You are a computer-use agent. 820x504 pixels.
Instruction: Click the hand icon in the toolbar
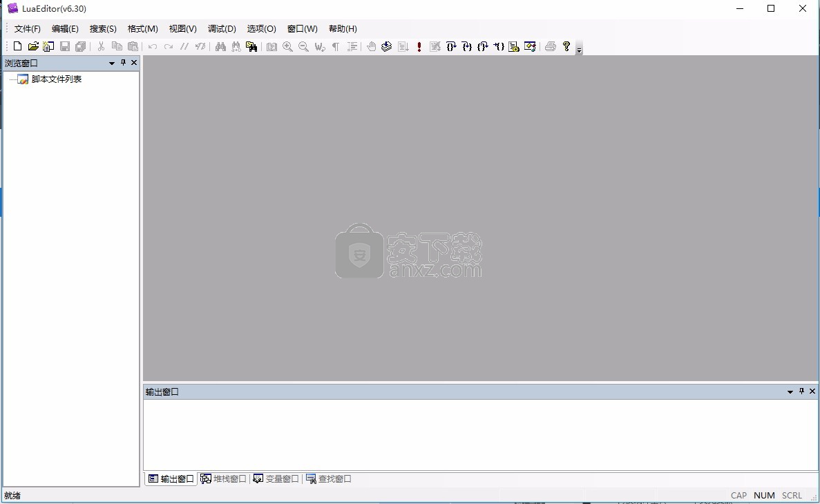[x=371, y=46]
